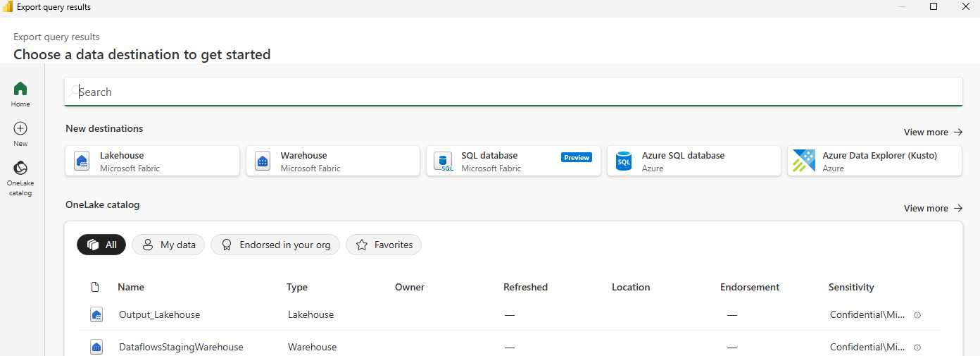
Task: Click Confidential sensitivity label for Output_Lakehouse
Action: click(x=868, y=315)
